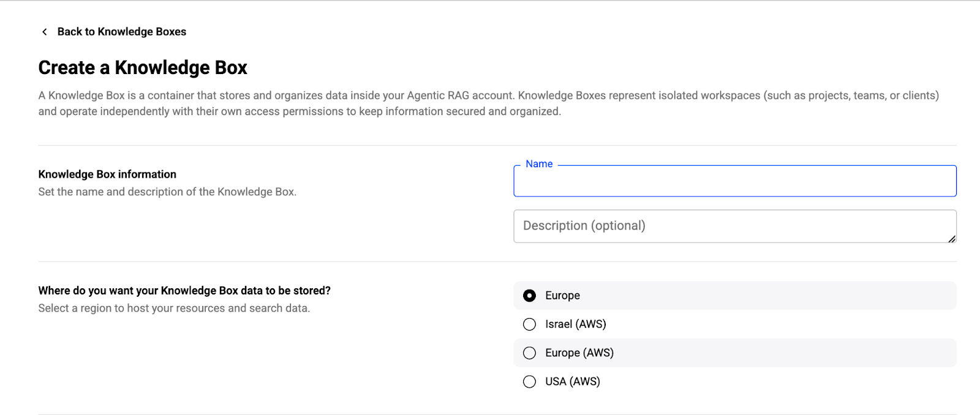Click the 'Europe' region label text
Screen dimensions: 980x415
point(562,296)
